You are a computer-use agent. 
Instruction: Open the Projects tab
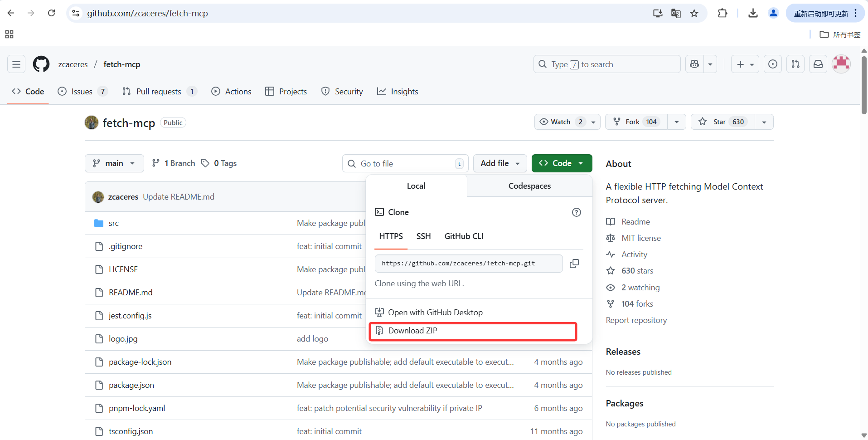click(x=286, y=92)
